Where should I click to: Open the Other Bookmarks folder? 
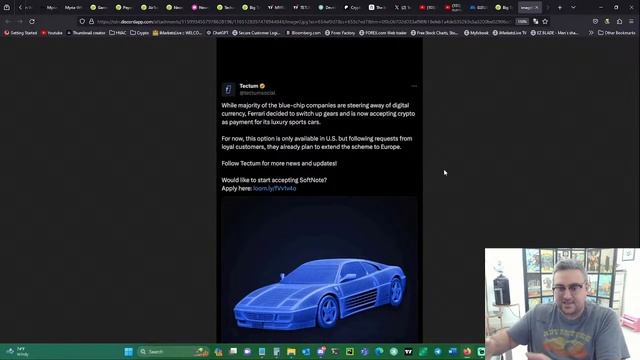coord(617,33)
